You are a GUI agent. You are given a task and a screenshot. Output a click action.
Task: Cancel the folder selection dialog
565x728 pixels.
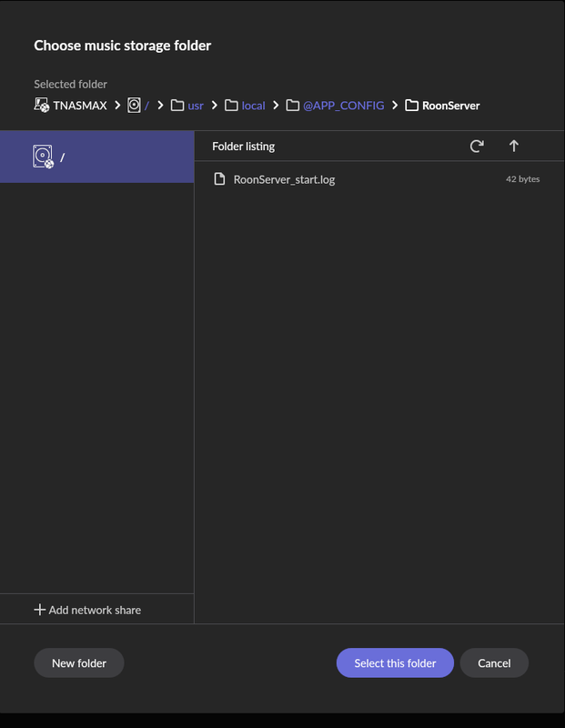point(494,662)
